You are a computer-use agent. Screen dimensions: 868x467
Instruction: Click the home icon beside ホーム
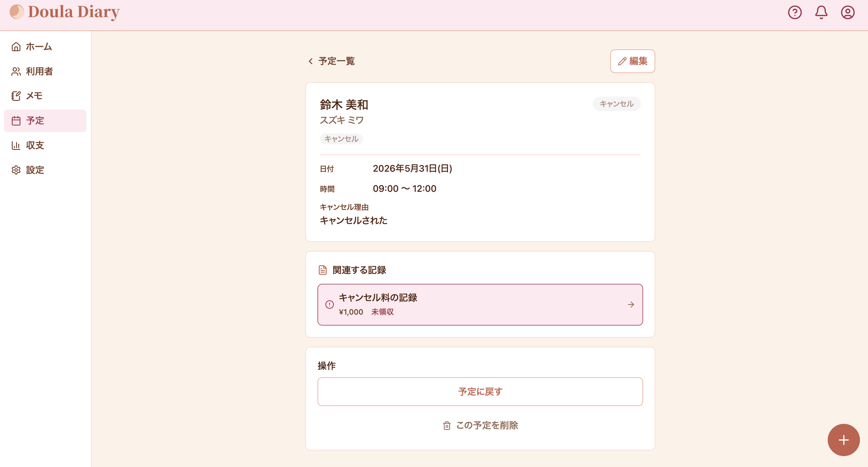(x=16, y=47)
